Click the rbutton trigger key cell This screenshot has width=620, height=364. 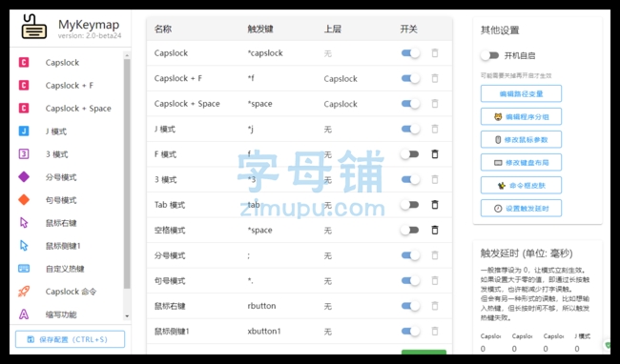click(x=261, y=306)
